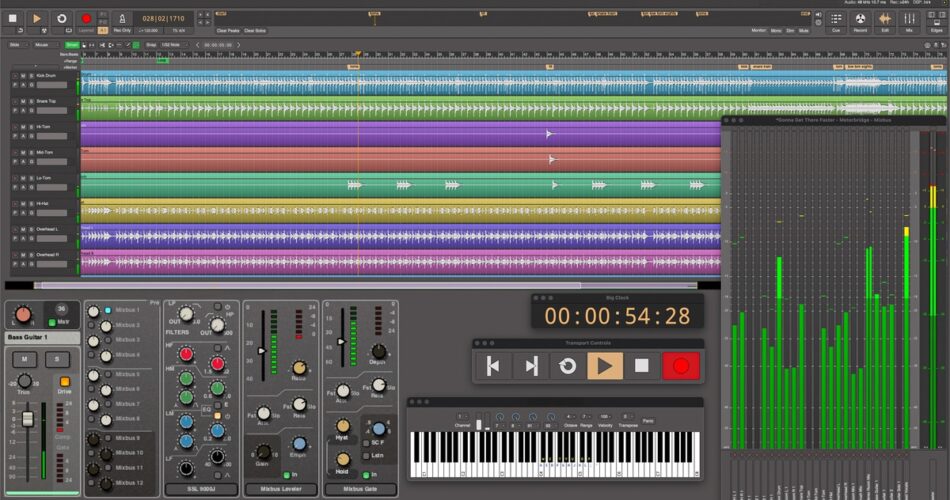Solo Bass Guitar 1 with the S button
950x500 pixels.
(57, 359)
